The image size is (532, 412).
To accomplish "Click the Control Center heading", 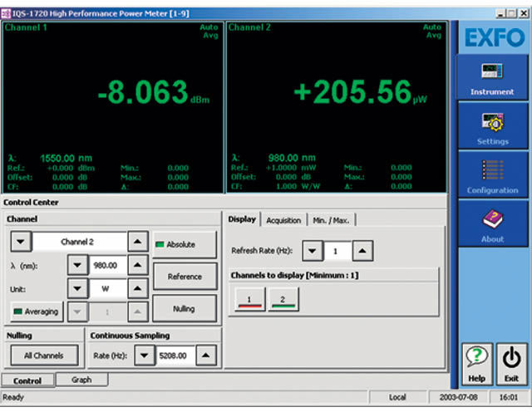I will (x=31, y=203).
